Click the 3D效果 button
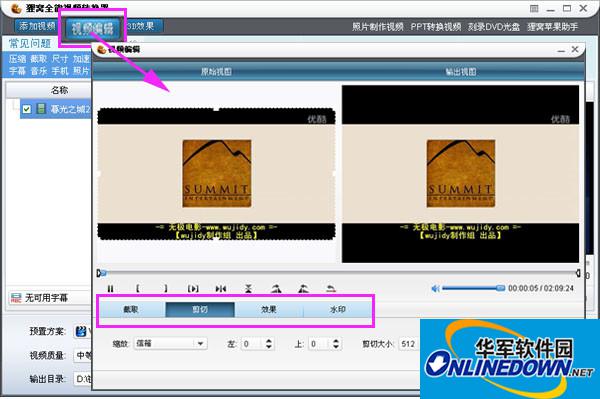Image resolution: width=600 pixels, height=399 pixels. 142,26
